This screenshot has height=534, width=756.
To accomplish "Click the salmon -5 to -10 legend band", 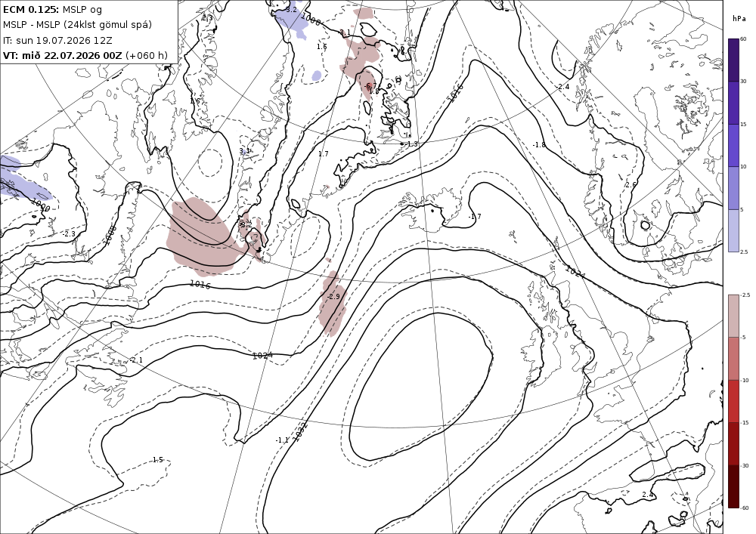I will [733, 358].
